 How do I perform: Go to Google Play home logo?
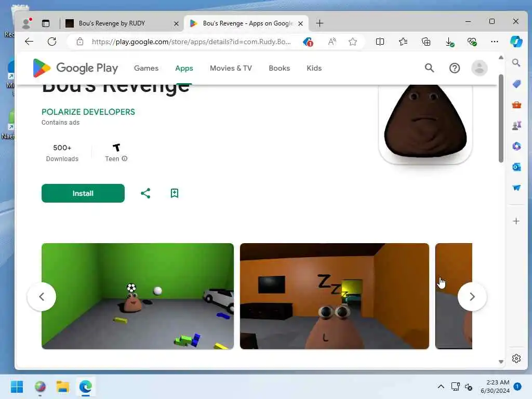point(75,68)
